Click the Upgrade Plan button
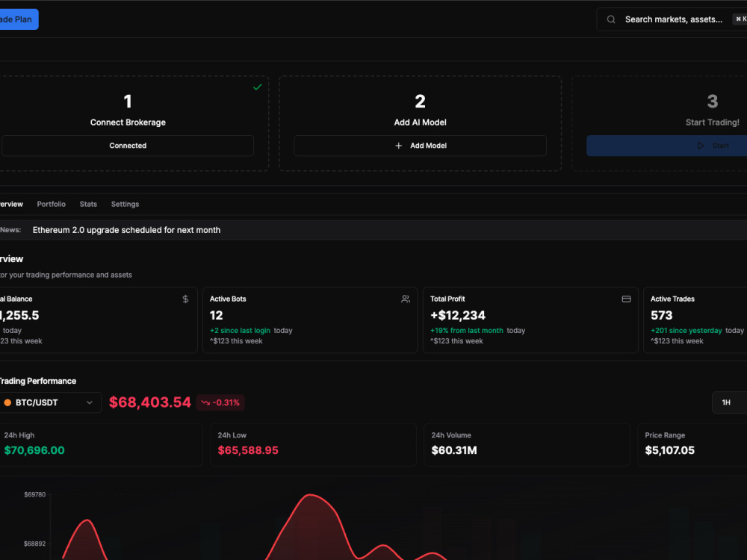 click(x=18, y=19)
